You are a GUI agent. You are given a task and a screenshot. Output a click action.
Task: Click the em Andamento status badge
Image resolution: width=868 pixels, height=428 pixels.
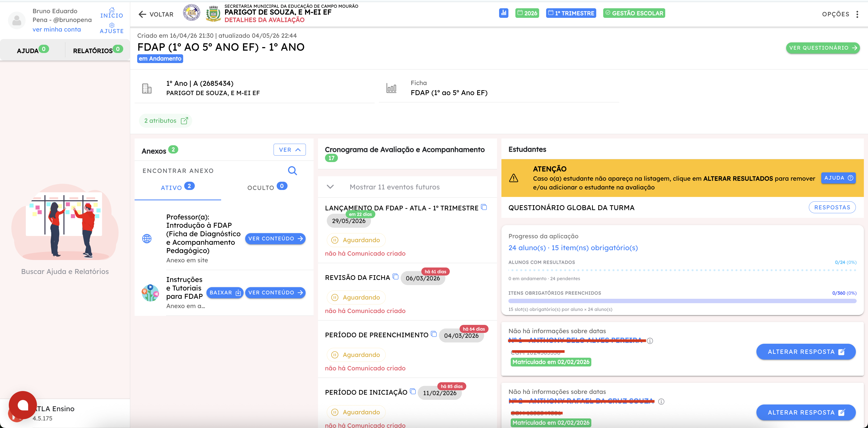click(160, 59)
